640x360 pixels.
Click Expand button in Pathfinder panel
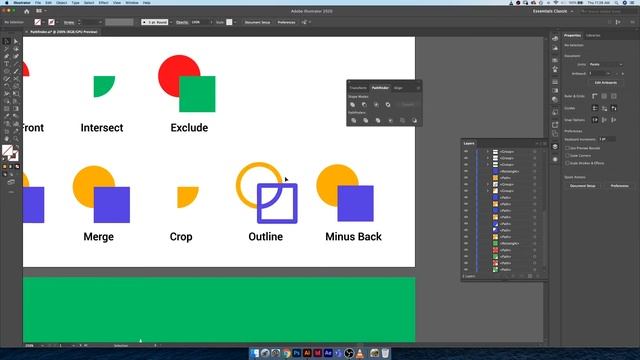408,104
